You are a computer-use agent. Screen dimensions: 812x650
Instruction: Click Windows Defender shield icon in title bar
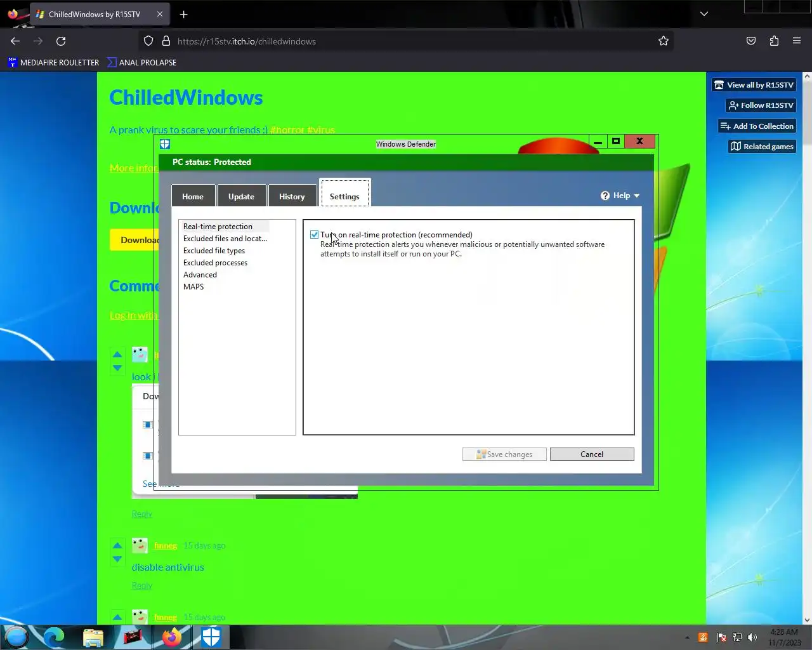coord(165,144)
